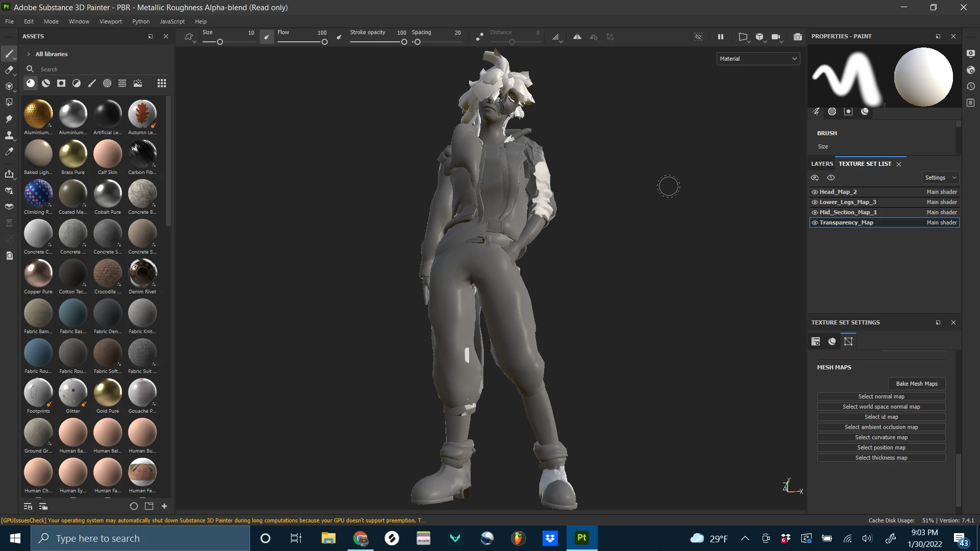Switch to the Layers tab
Viewport: 980px width, 551px height.
point(822,164)
